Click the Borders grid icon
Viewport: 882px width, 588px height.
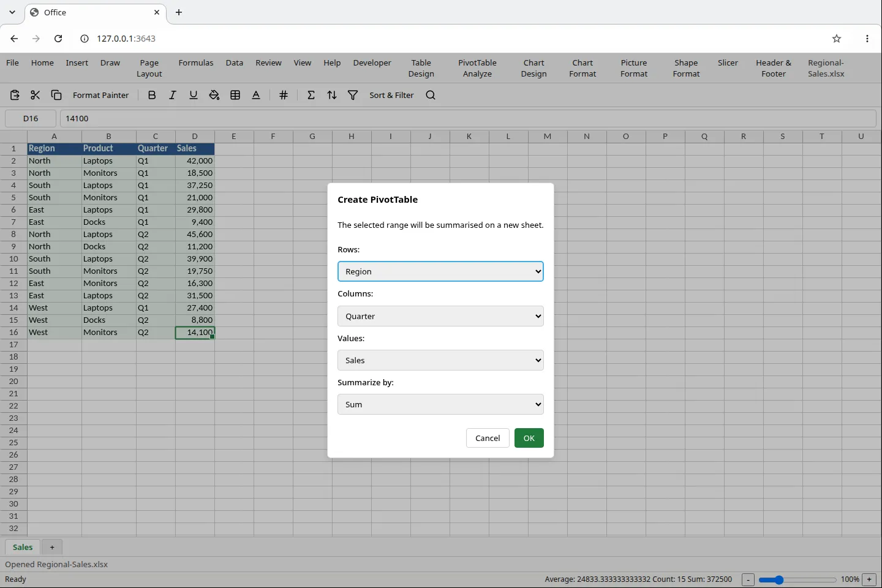tap(235, 95)
